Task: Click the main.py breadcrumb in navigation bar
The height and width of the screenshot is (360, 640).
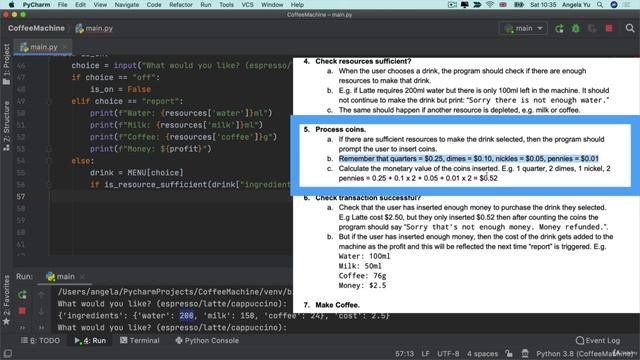Action: point(94,28)
